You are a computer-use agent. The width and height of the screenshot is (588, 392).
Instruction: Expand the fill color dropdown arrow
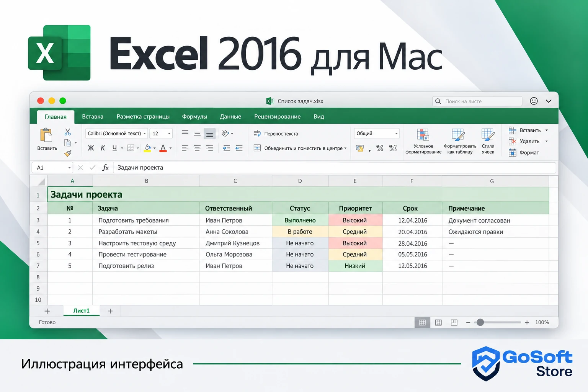point(154,148)
